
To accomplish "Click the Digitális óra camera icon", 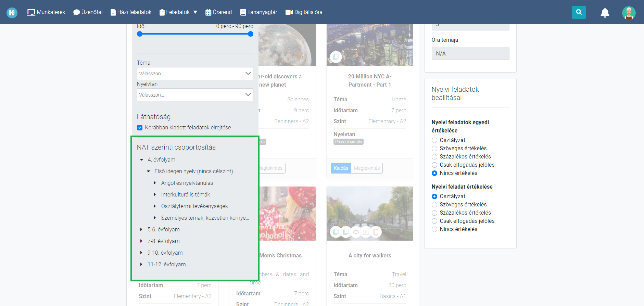I will 289,12.
